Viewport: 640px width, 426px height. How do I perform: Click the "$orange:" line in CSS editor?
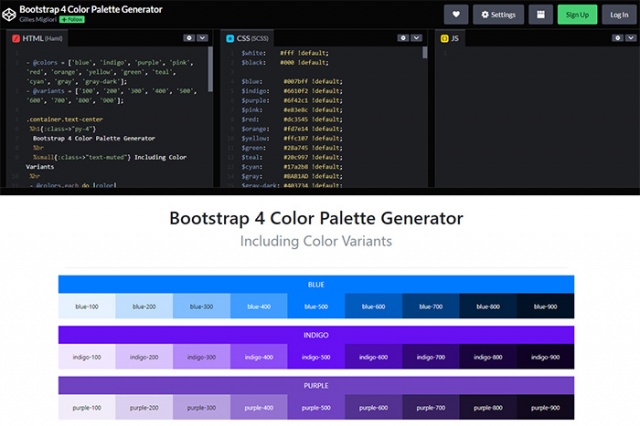point(292,129)
